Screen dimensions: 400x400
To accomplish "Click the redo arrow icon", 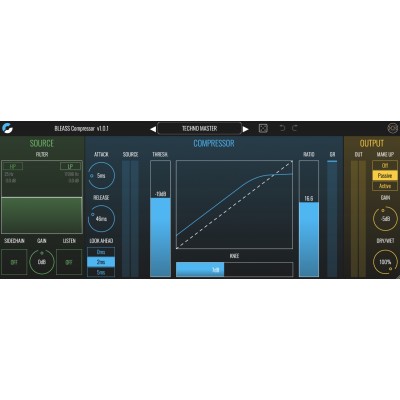I will pos(295,128).
